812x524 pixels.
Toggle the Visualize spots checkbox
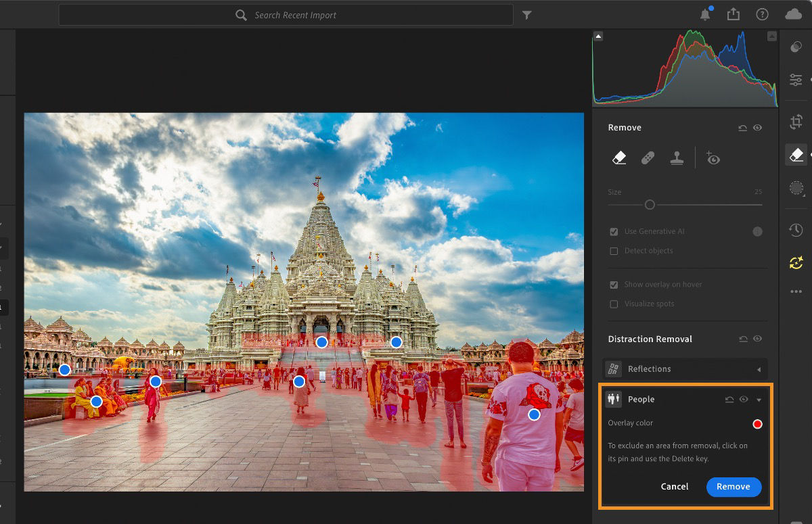[614, 304]
